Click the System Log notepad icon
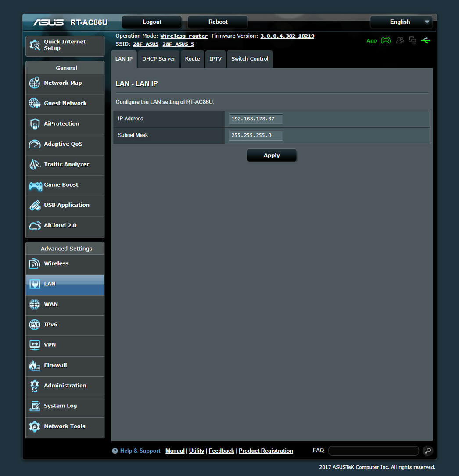Screen dimensions: 459x476 click(x=35, y=406)
